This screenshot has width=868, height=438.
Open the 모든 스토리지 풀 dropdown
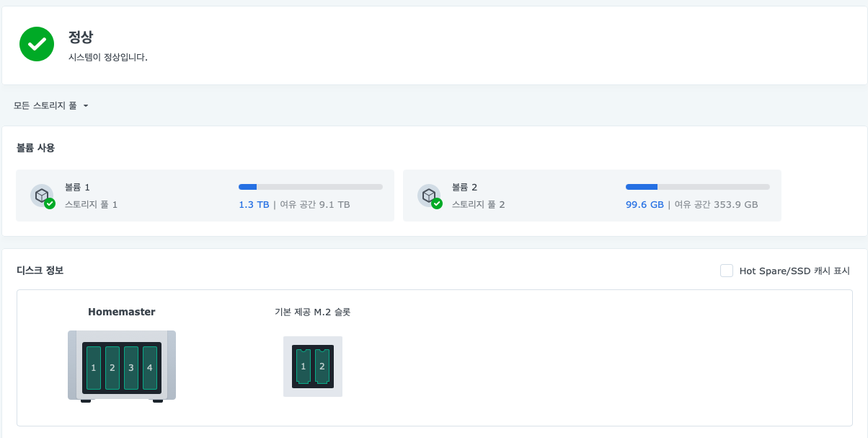[x=50, y=106]
